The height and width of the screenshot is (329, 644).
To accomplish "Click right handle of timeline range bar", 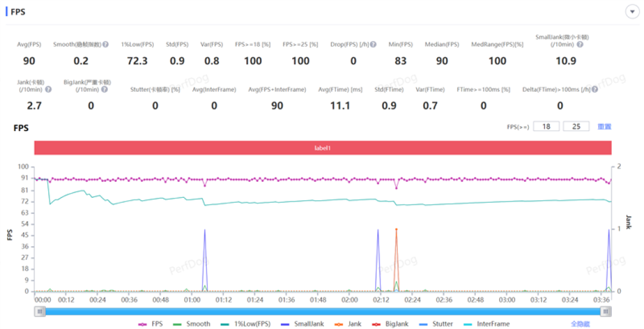I will tap(606, 312).
